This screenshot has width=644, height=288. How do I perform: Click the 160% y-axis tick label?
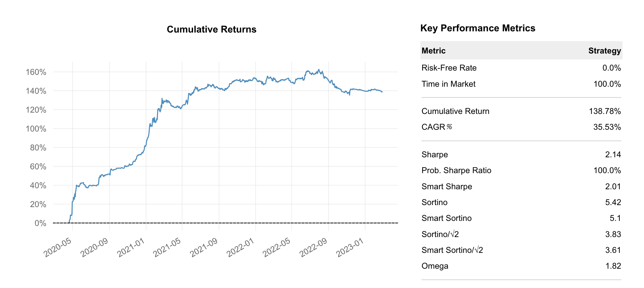[36, 72]
